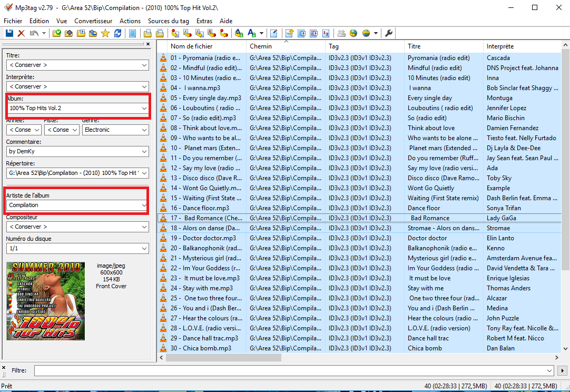The height and width of the screenshot is (392, 570).
Task: Run the Tag - Tag converter icon
Action: tap(224, 33)
